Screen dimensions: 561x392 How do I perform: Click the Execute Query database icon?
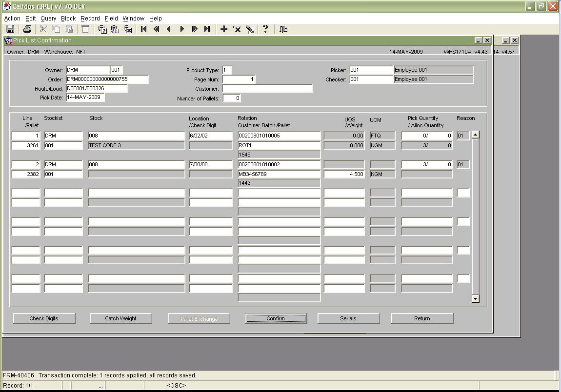(115, 29)
